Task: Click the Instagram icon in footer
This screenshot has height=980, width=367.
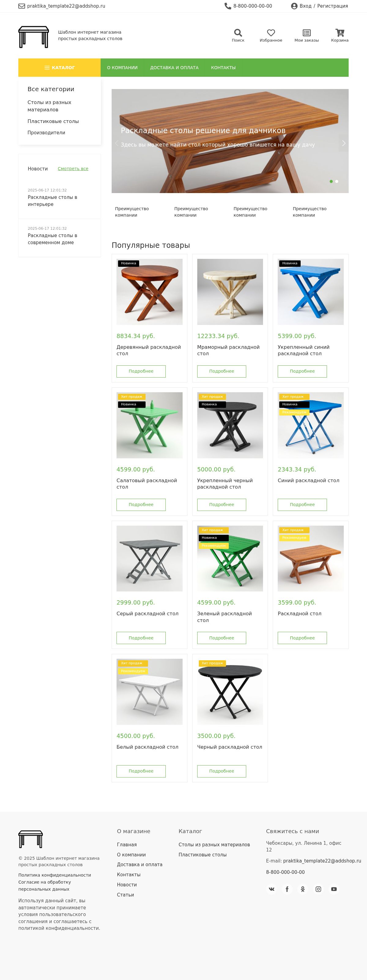Action: (318, 889)
